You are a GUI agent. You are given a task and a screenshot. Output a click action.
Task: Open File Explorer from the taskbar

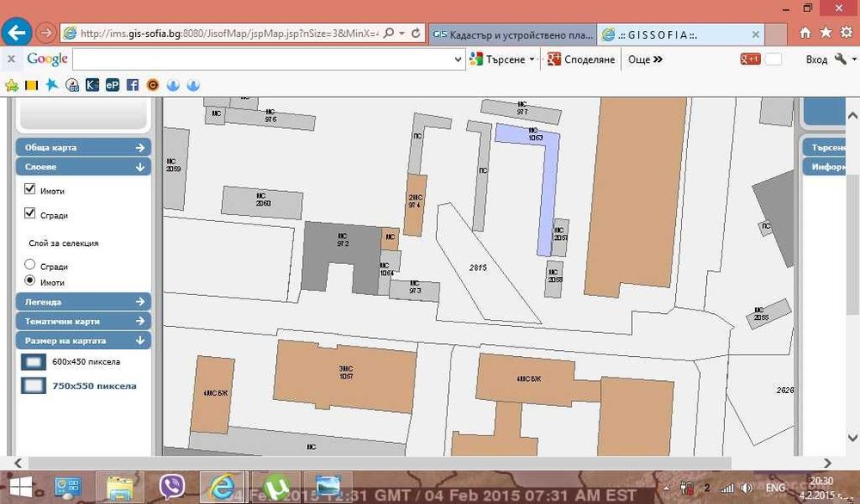120,488
